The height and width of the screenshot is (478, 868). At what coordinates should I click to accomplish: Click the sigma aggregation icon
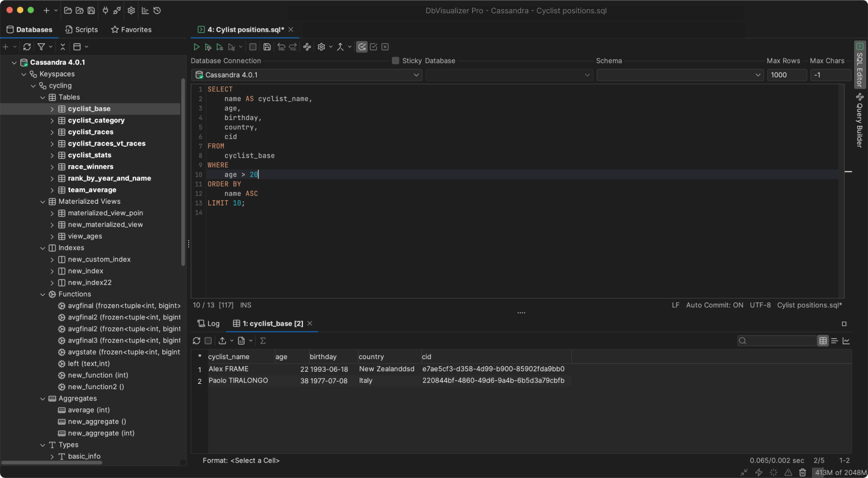coord(263,341)
